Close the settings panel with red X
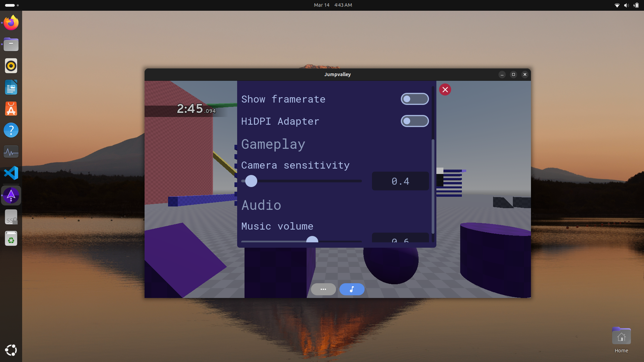The width and height of the screenshot is (644, 362). click(445, 89)
